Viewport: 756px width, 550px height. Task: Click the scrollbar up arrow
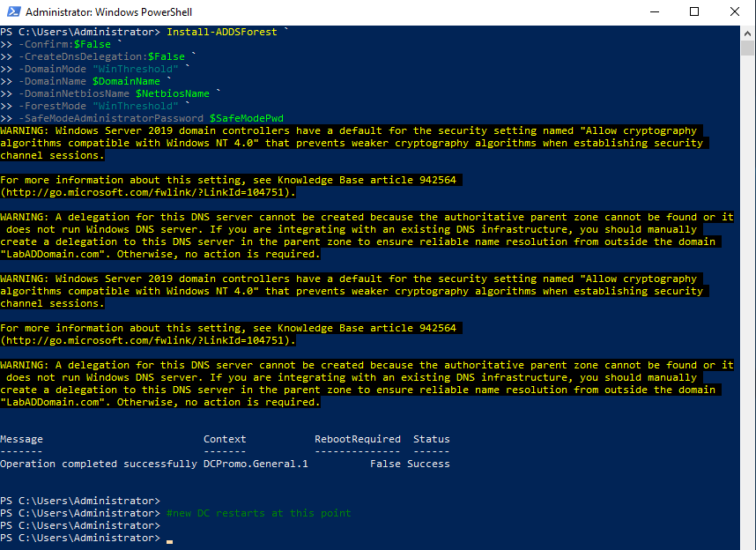pos(748,32)
